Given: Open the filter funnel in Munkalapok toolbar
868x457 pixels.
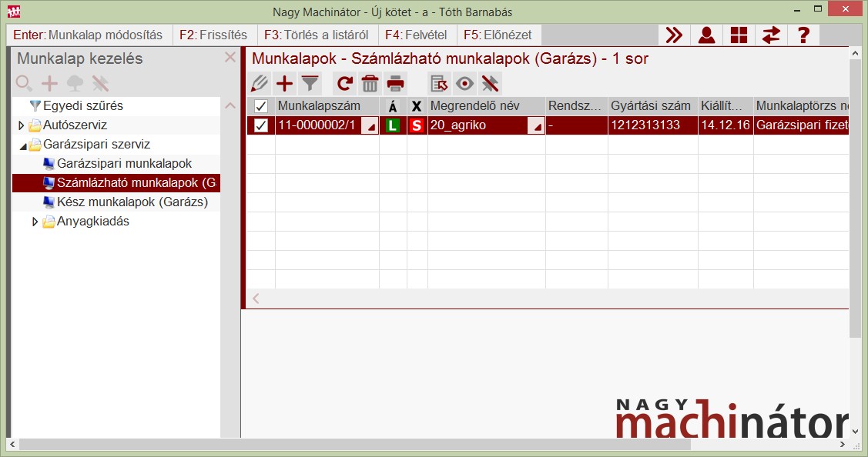Looking at the screenshot, I should 310,84.
